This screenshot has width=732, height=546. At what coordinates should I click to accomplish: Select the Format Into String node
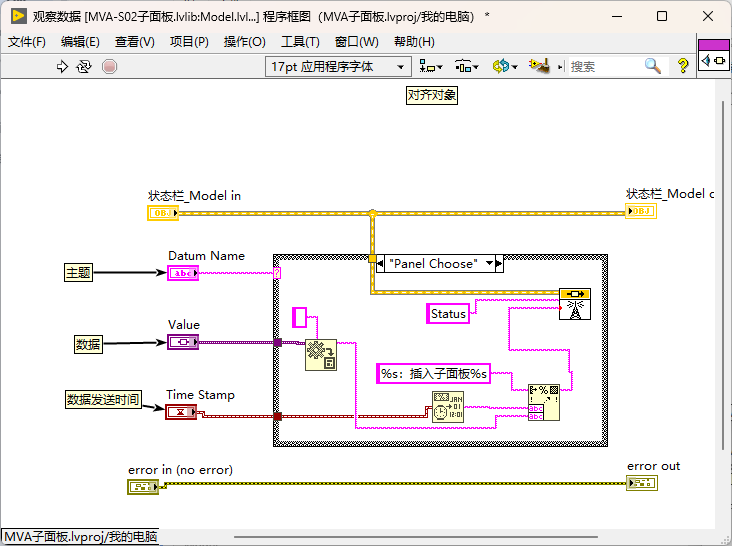pyautogui.click(x=544, y=402)
